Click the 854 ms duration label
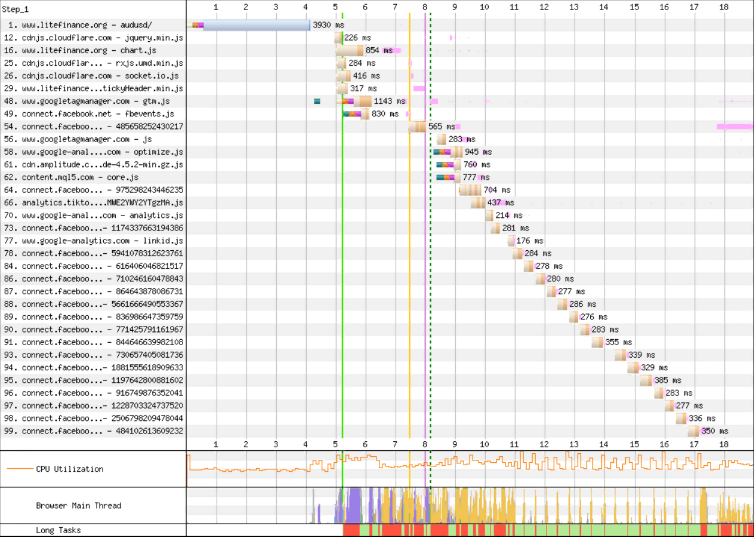756x538 pixels. (x=379, y=51)
